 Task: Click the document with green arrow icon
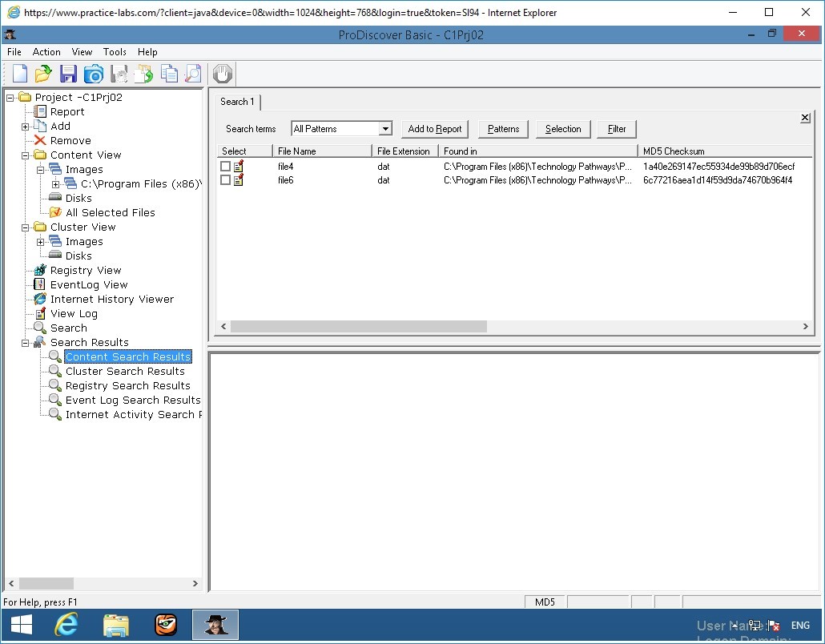143,74
